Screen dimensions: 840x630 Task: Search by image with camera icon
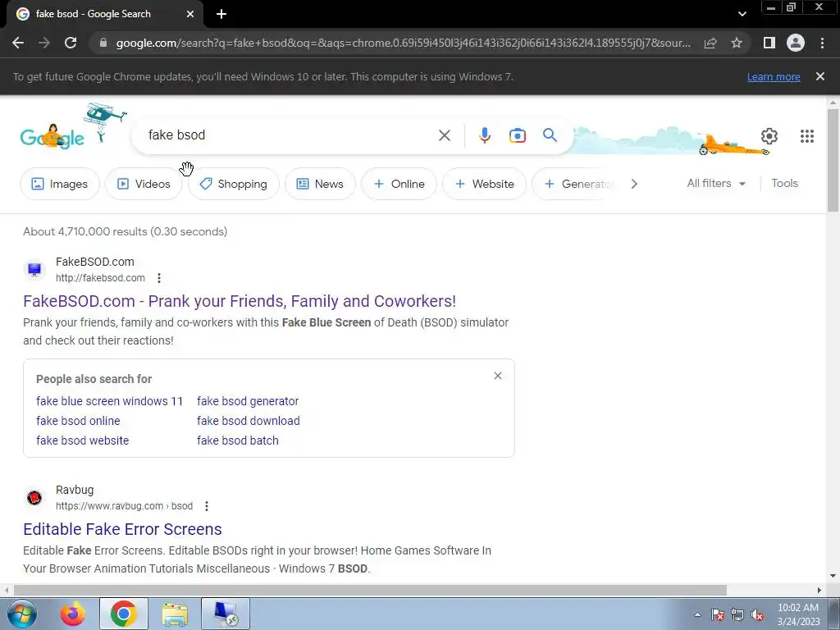pyautogui.click(x=518, y=135)
